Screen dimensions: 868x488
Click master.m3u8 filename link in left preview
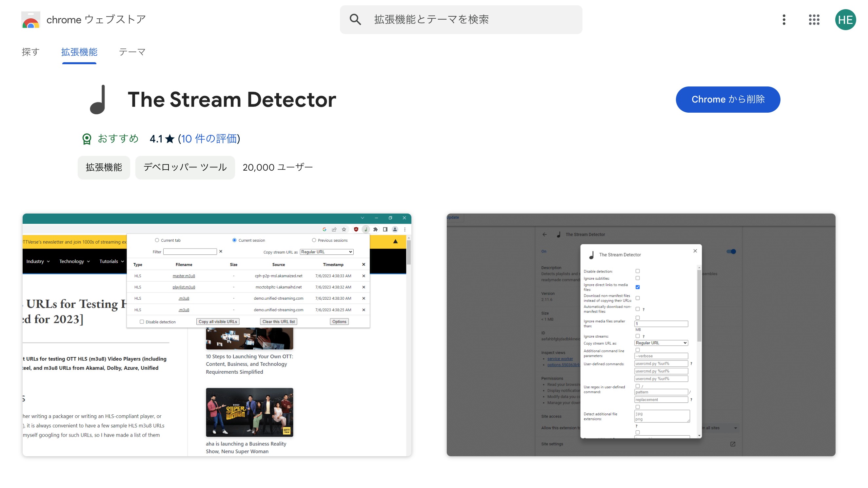184,276
